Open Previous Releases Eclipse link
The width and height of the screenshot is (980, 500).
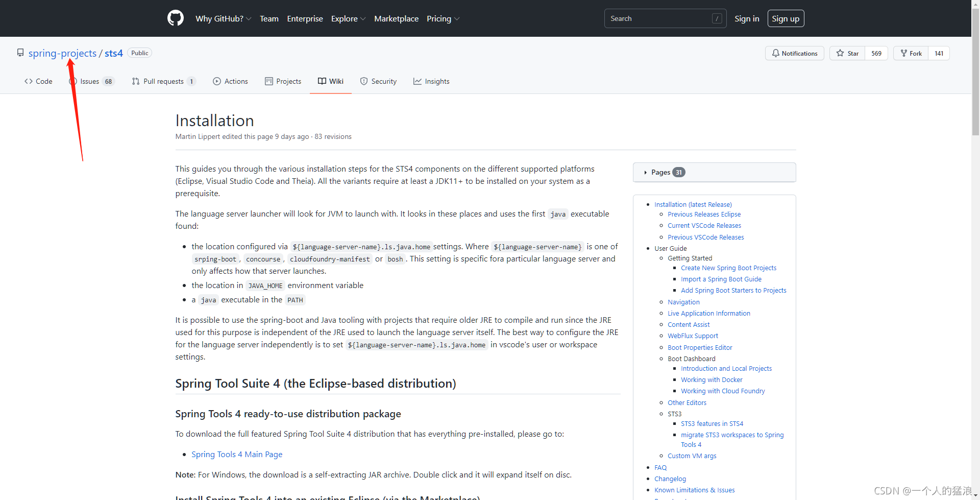point(704,215)
